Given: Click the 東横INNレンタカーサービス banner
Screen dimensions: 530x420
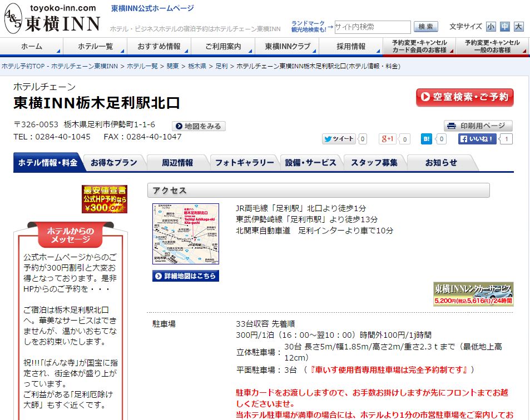Looking at the screenshot, I should 473,294.
